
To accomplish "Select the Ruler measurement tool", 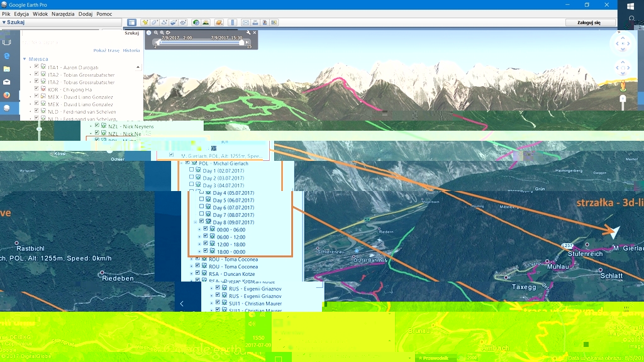I will tap(233, 23).
